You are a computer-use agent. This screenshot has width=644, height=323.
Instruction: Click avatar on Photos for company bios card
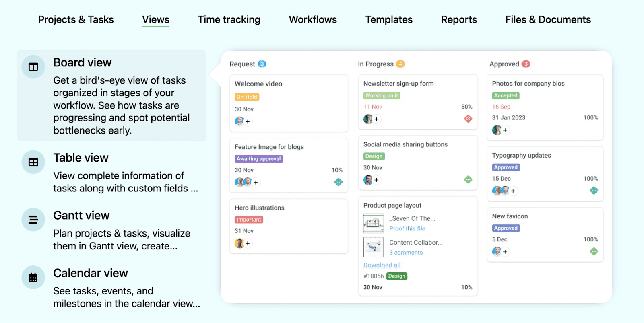pos(497,130)
